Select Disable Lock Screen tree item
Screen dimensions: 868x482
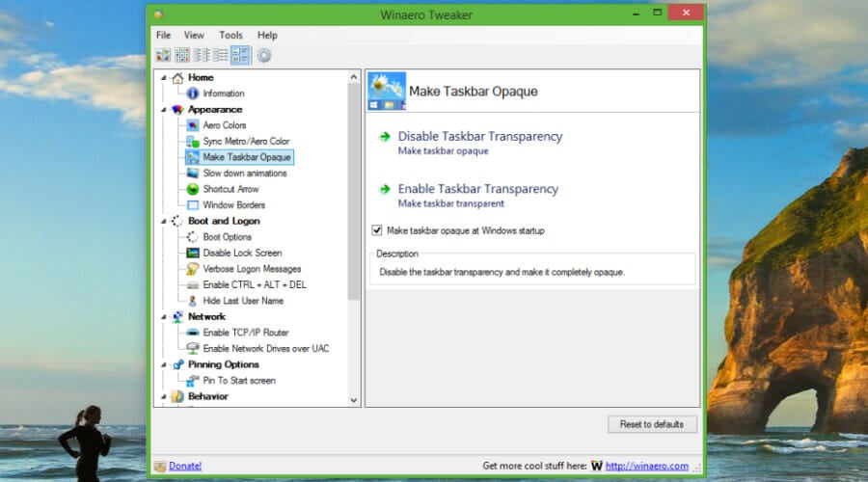tap(242, 253)
